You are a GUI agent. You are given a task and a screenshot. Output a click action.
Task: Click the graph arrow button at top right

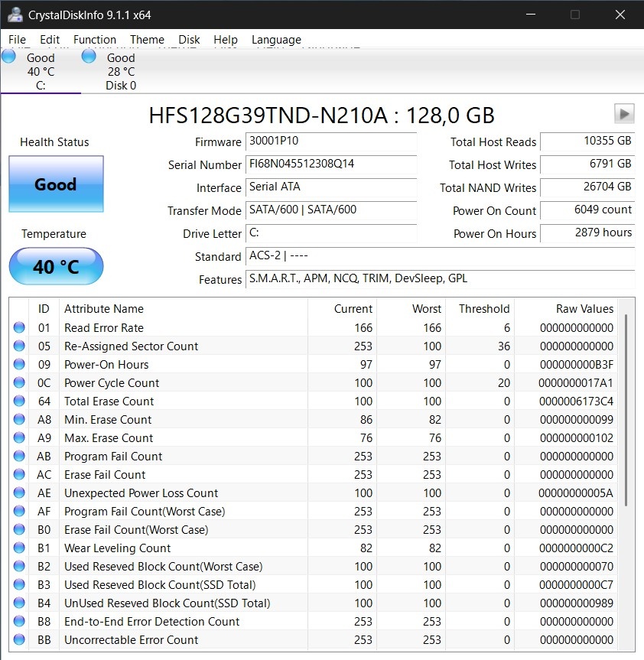[x=624, y=113]
